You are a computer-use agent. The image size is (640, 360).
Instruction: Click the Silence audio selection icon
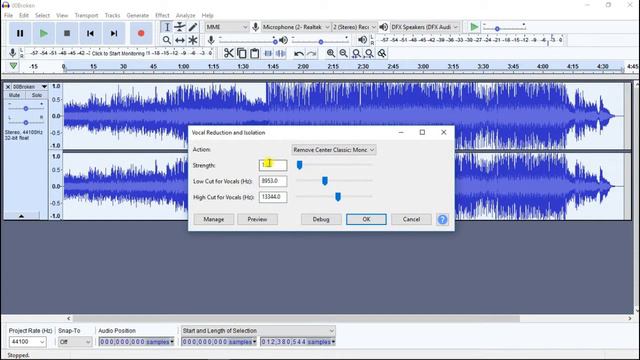pos(281,53)
